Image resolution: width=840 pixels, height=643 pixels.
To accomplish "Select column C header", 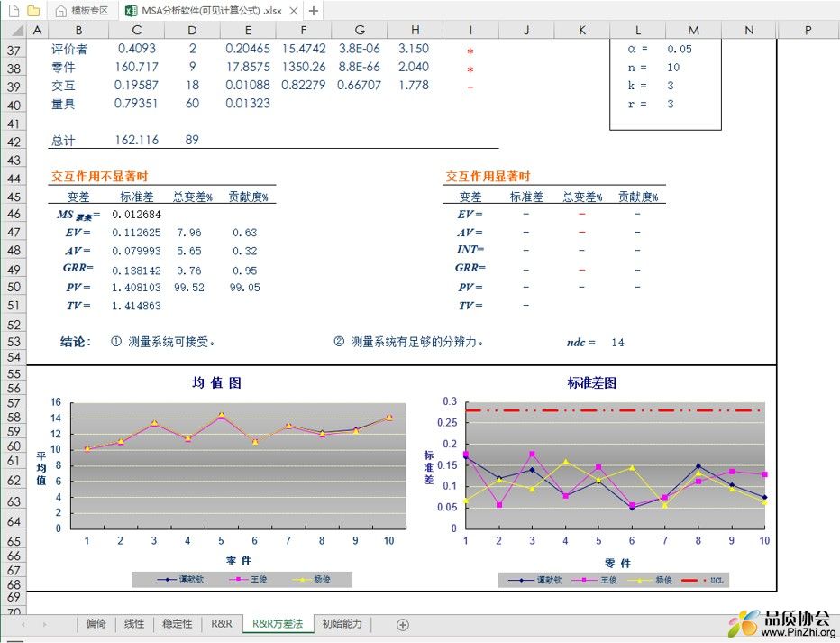I will click(137, 30).
